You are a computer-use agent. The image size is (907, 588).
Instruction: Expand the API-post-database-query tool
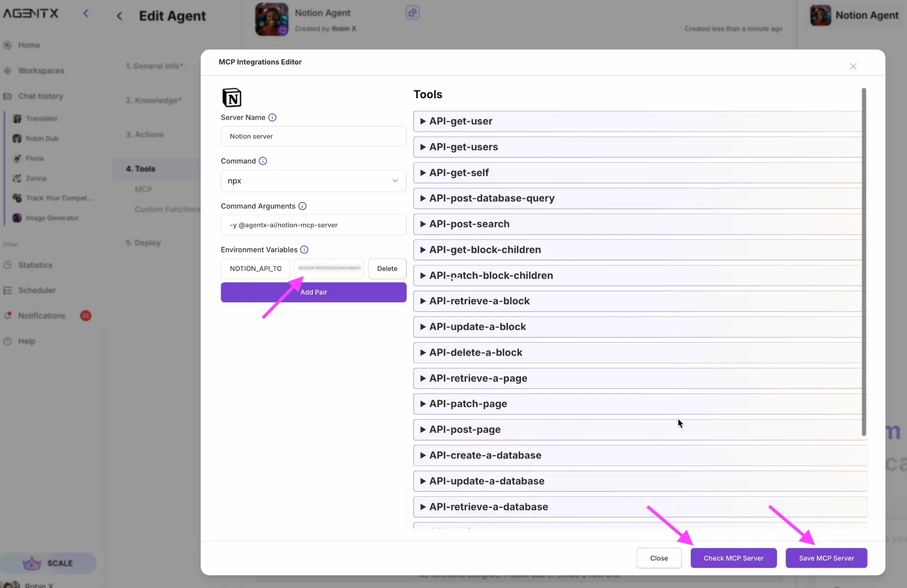click(640, 199)
